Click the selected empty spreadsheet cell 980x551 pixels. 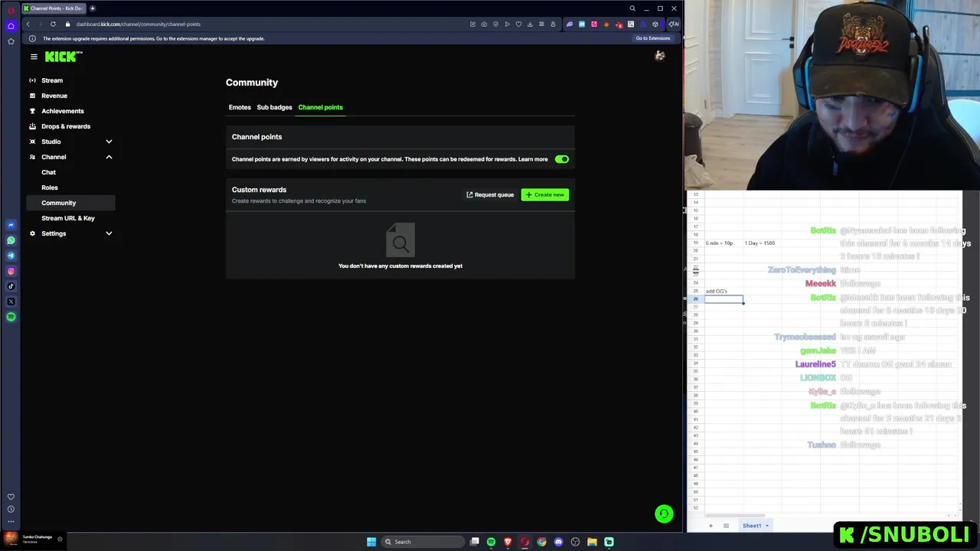click(x=724, y=299)
